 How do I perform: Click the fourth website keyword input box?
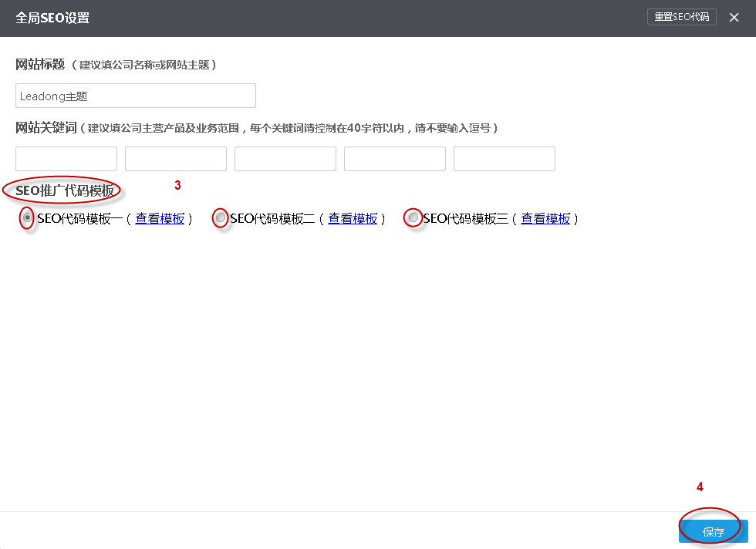[394, 158]
